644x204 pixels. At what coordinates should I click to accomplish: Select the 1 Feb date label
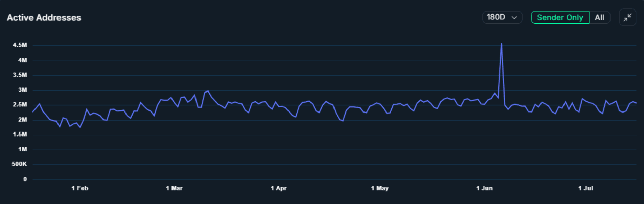[x=80, y=188]
